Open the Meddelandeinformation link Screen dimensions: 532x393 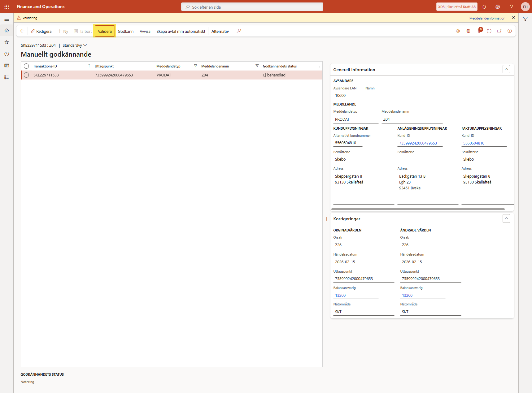(487, 18)
